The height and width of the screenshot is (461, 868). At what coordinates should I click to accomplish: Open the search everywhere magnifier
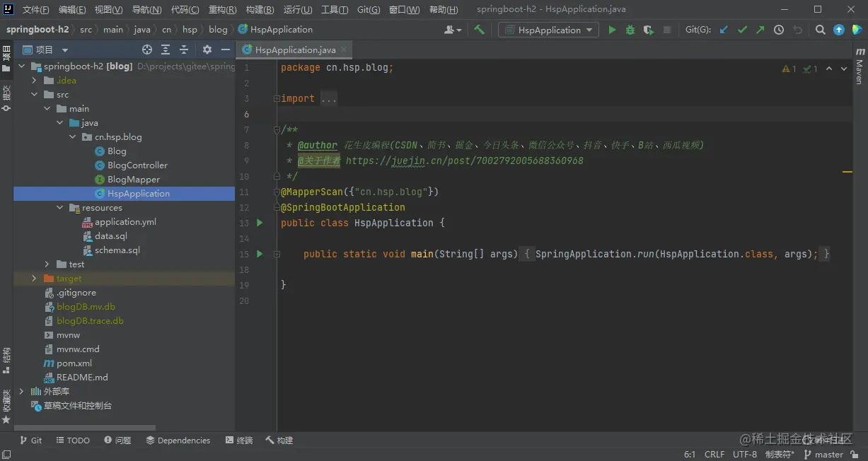820,30
